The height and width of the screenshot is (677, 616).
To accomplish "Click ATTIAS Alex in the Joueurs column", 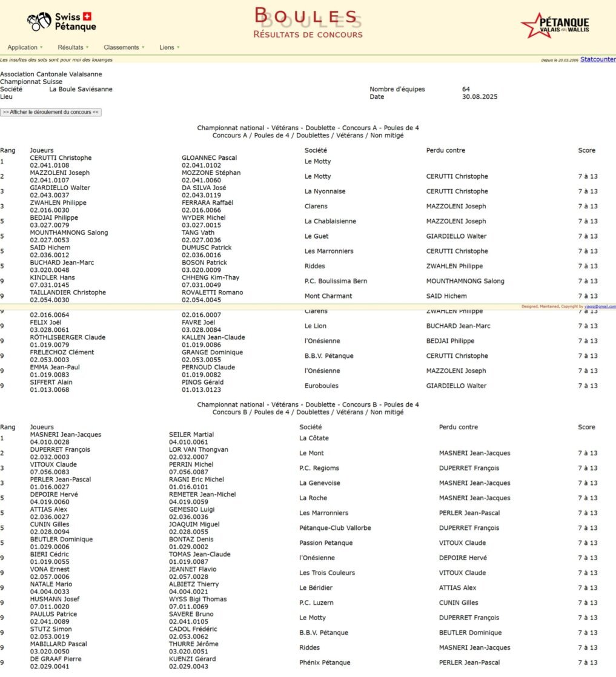I will click(48, 509).
